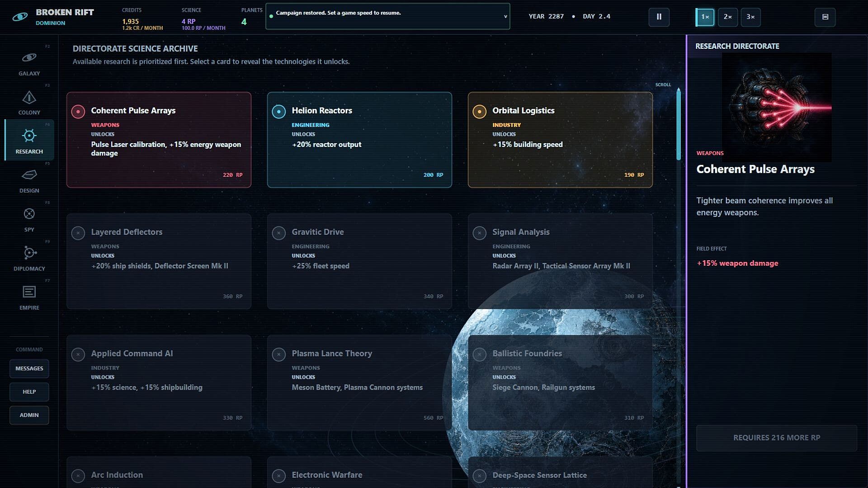Open the Galaxy view icon
The image size is (868, 488).
(x=29, y=57)
